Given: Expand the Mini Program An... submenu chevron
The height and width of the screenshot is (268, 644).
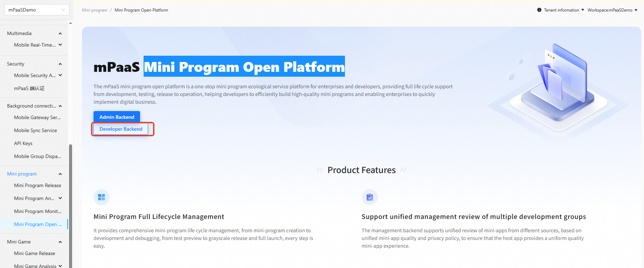Looking at the screenshot, I should point(60,198).
